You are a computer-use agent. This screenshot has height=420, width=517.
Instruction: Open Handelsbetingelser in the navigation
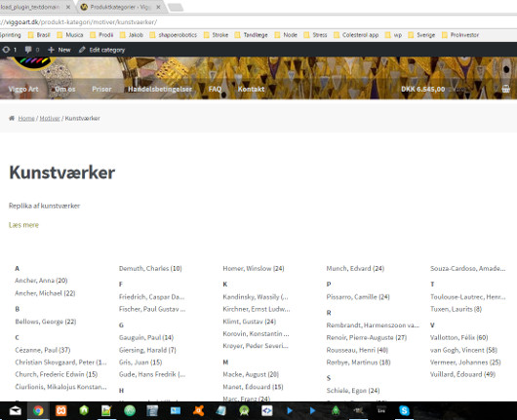[160, 89]
